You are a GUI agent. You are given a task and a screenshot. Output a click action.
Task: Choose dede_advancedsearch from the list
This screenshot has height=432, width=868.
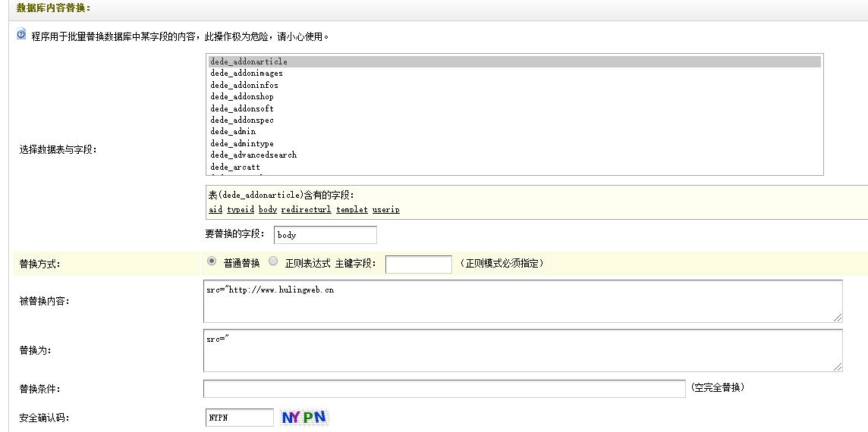pyautogui.click(x=253, y=155)
